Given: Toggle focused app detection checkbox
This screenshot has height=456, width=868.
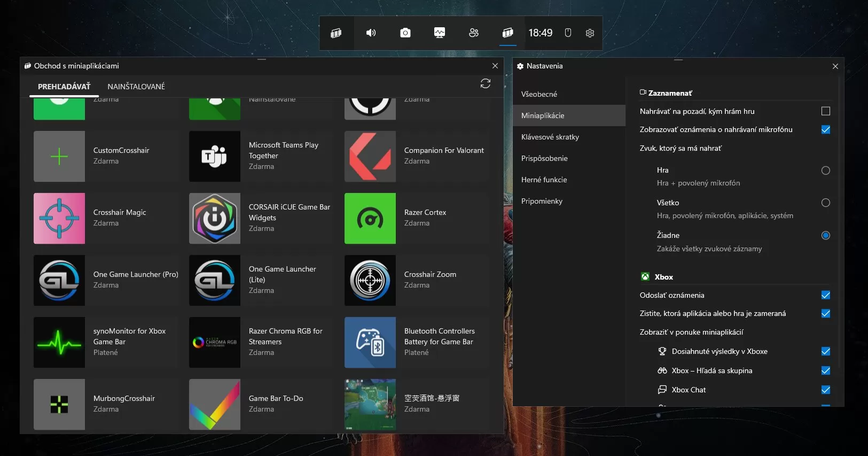Looking at the screenshot, I should pyautogui.click(x=826, y=313).
